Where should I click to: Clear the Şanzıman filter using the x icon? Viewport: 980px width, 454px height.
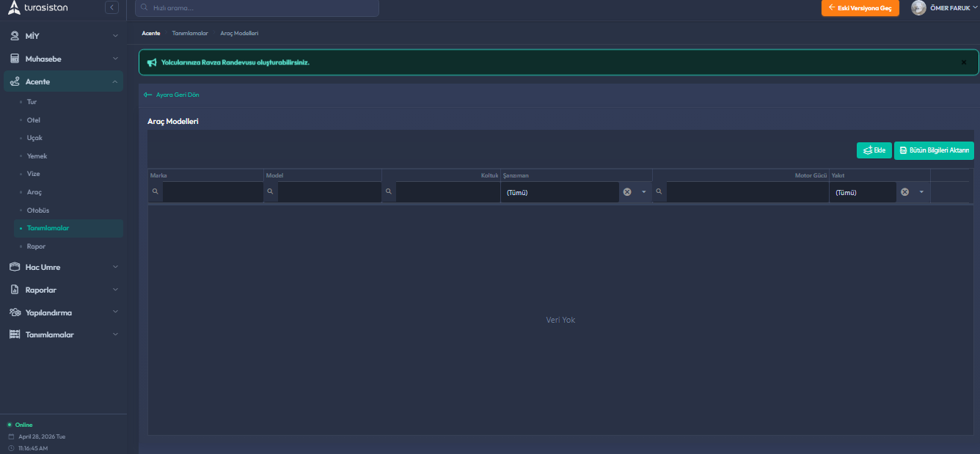pos(627,192)
